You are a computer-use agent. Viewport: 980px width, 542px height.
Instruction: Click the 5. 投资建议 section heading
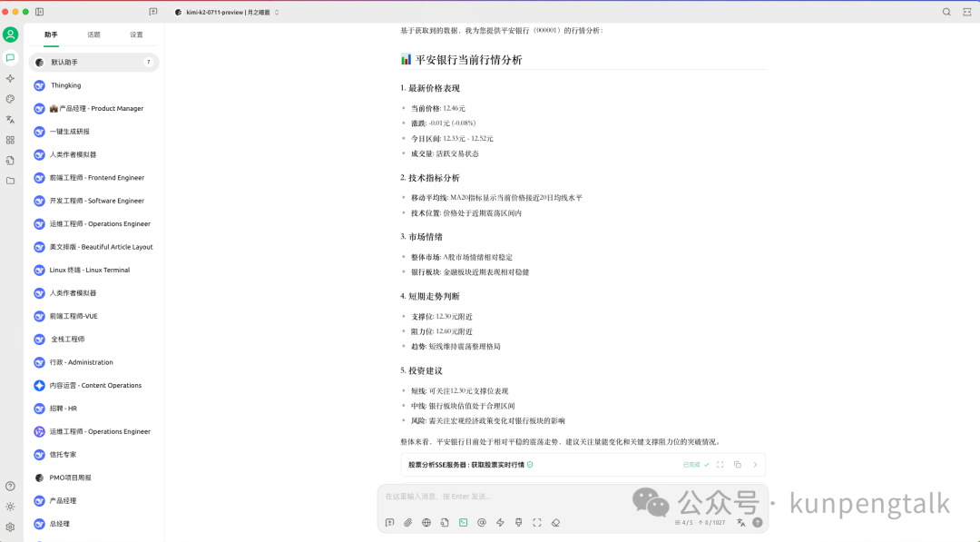coord(421,370)
